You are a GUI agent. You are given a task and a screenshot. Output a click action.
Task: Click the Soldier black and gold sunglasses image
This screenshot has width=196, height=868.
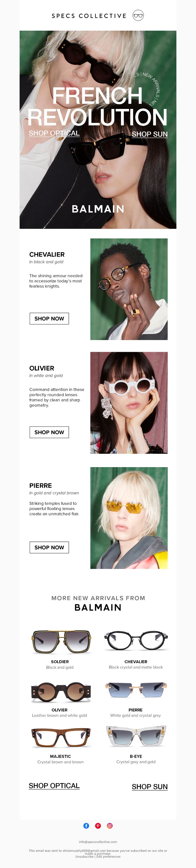[x=61, y=641]
